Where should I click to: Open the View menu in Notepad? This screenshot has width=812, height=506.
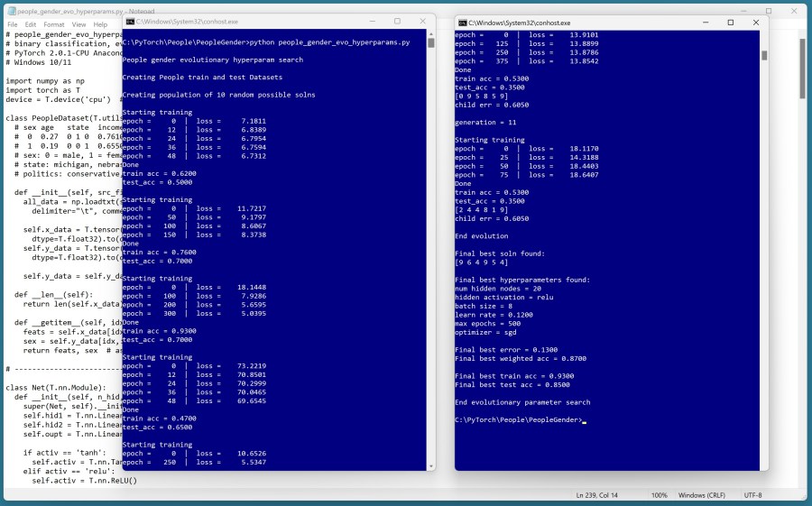(78, 24)
